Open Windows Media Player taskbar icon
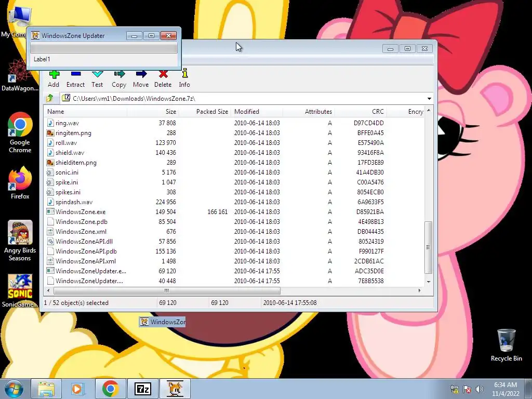 click(78, 389)
